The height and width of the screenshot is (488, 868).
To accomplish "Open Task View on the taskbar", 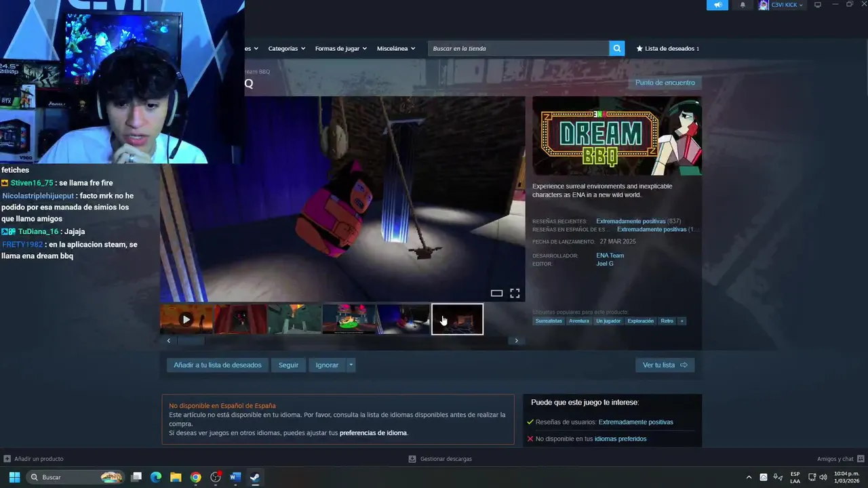I will 136,477.
